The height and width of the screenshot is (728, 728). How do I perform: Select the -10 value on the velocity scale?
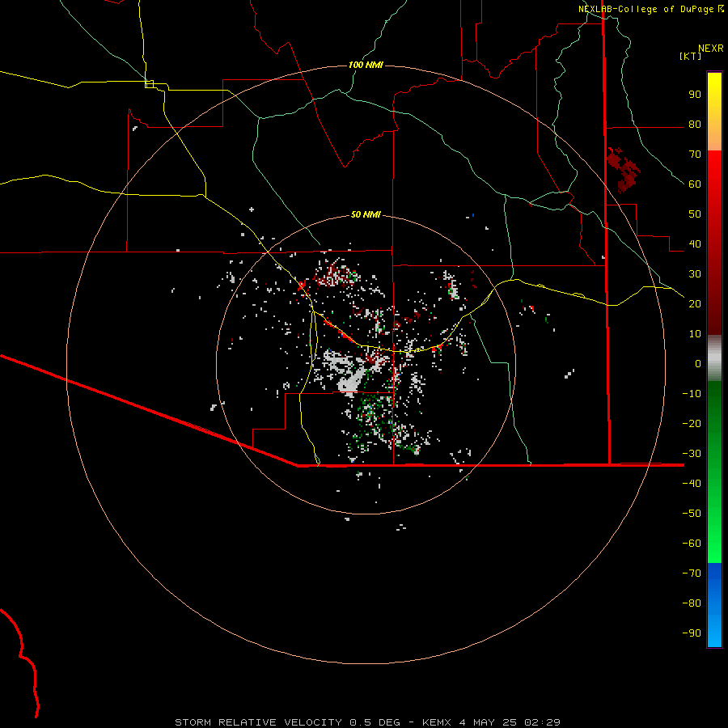click(x=692, y=394)
